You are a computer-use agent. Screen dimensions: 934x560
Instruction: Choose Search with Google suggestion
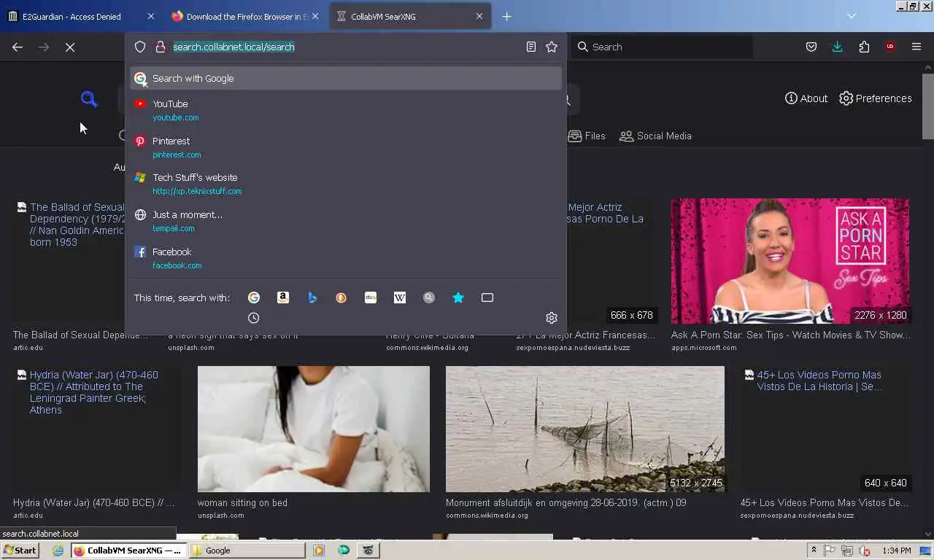346,78
